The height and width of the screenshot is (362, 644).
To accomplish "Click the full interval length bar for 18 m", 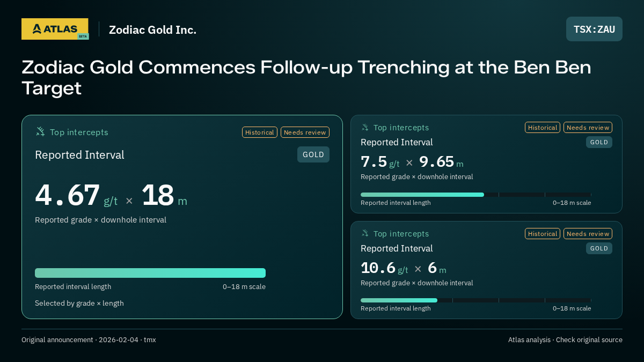I will 150,273.
